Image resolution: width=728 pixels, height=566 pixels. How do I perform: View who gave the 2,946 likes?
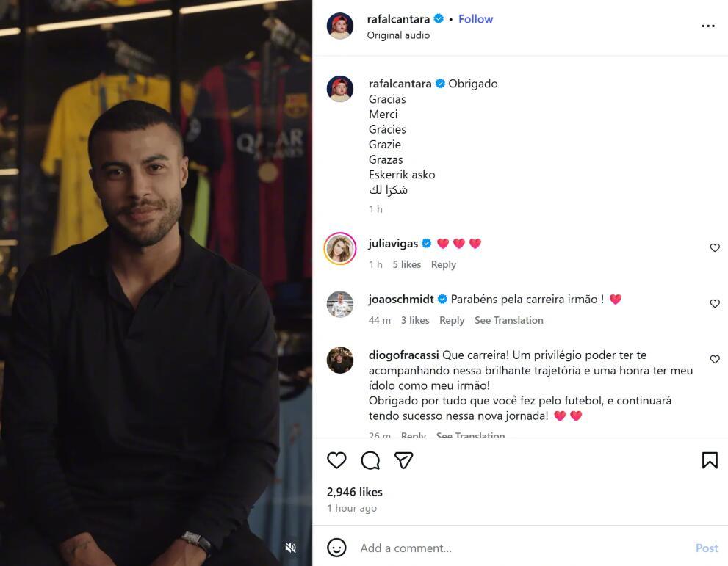click(x=355, y=492)
